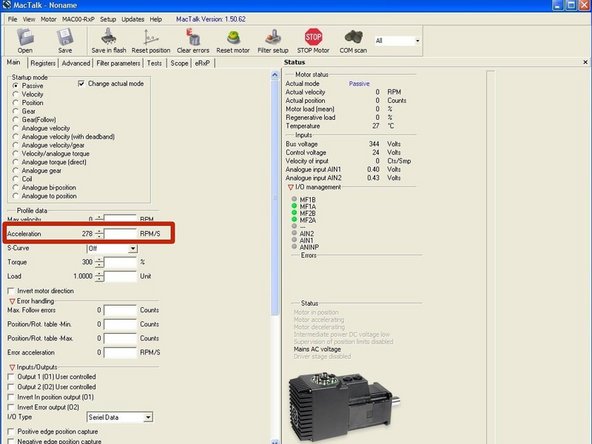Enable Output 2 (O2) User controlled
Image resolution: width=592 pixels, height=444 pixels.
(11, 387)
